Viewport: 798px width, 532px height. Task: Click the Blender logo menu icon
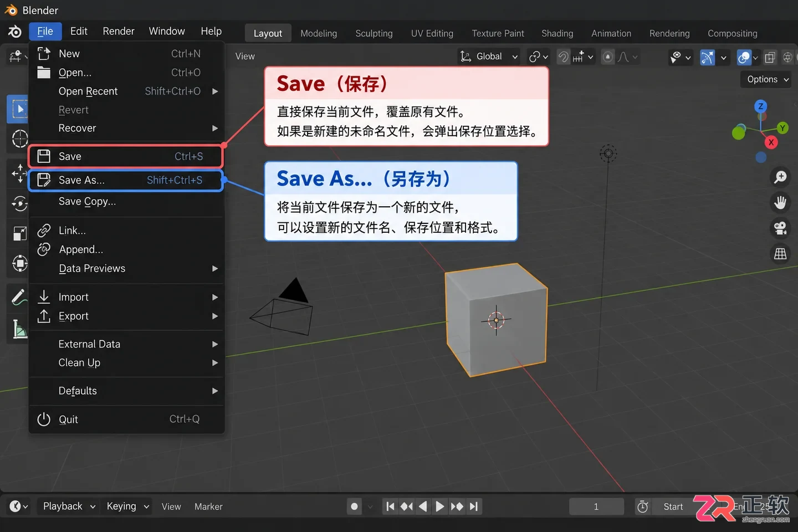[15, 32]
